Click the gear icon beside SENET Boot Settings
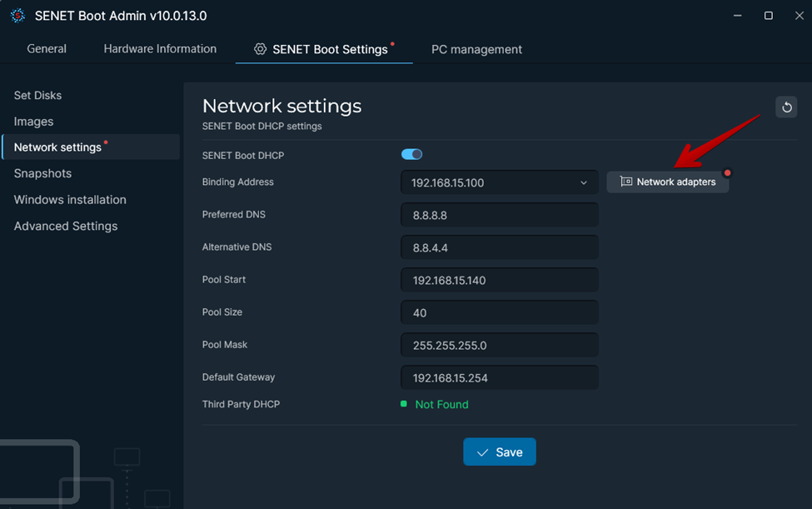812x509 pixels. click(259, 48)
